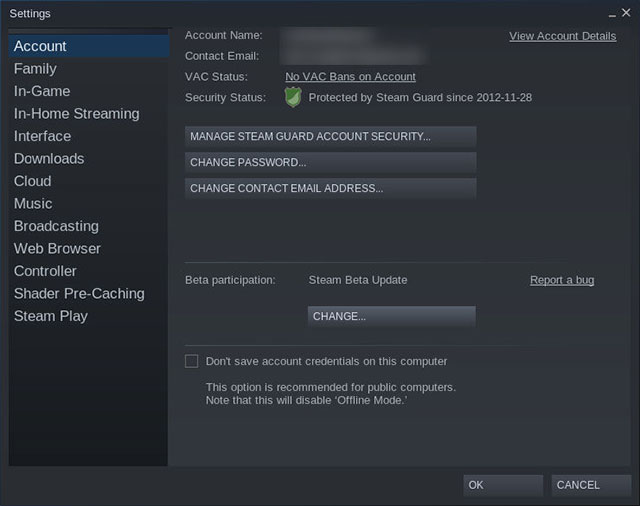Click View Account Details link
Screen dimensions: 640x506
click(562, 36)
